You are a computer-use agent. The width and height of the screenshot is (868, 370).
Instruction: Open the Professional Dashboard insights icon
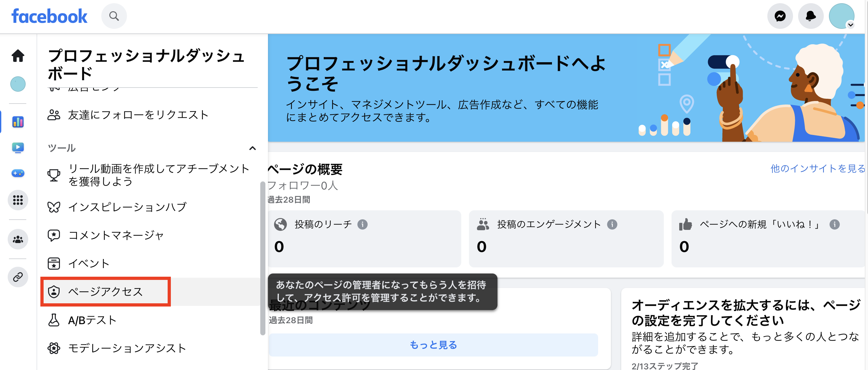[18, 122]
